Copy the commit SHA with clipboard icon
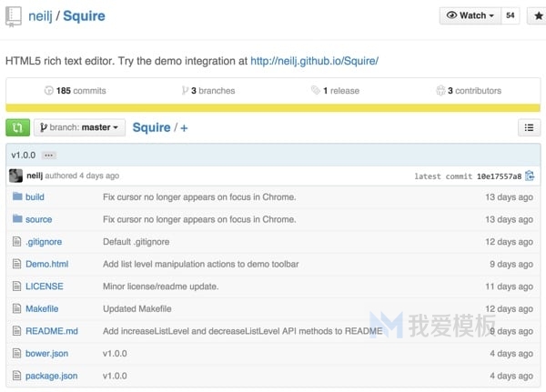The width and height of the screenshot is (546, 392). pos(530,176)
